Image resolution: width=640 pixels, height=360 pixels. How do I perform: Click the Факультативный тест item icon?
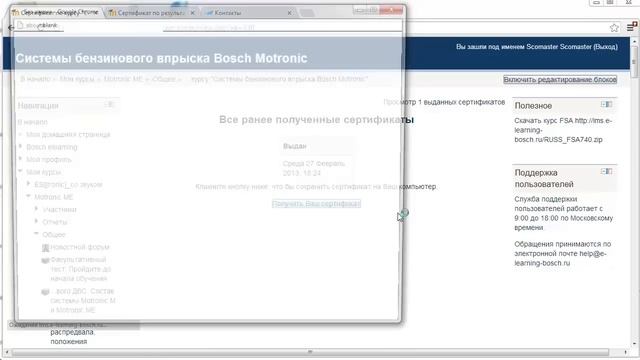[x=45, y=260]
